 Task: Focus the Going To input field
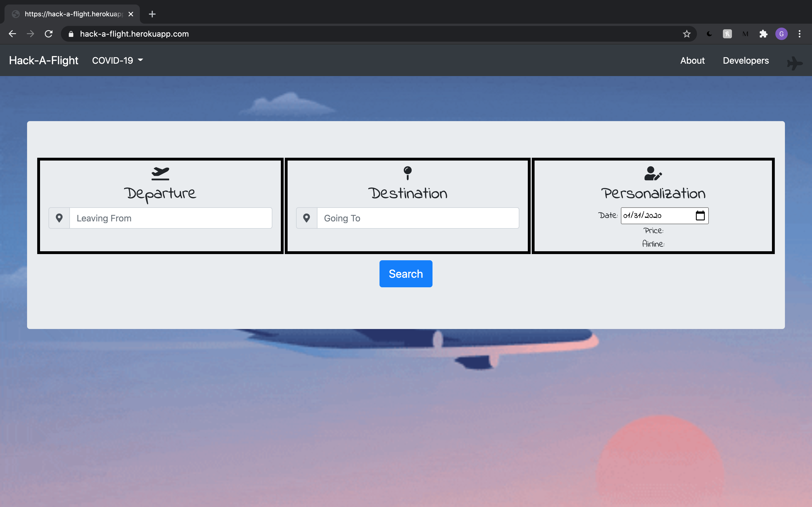click(418, 218)
